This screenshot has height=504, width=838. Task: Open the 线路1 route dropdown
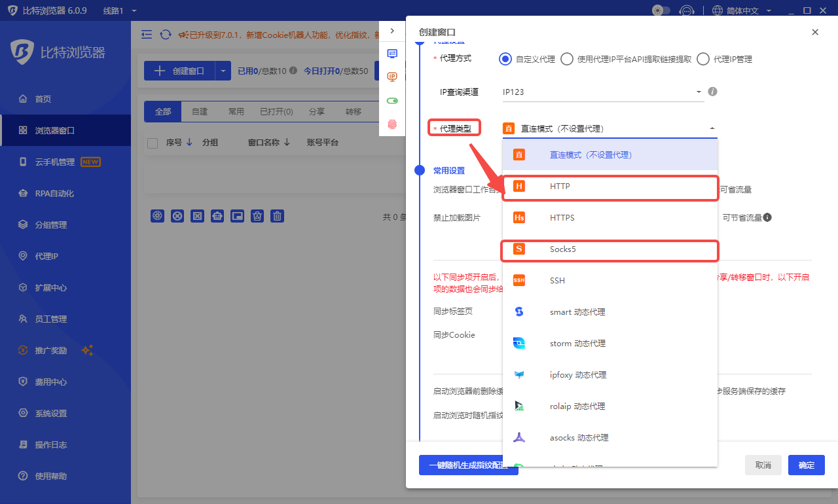[120, 11]
